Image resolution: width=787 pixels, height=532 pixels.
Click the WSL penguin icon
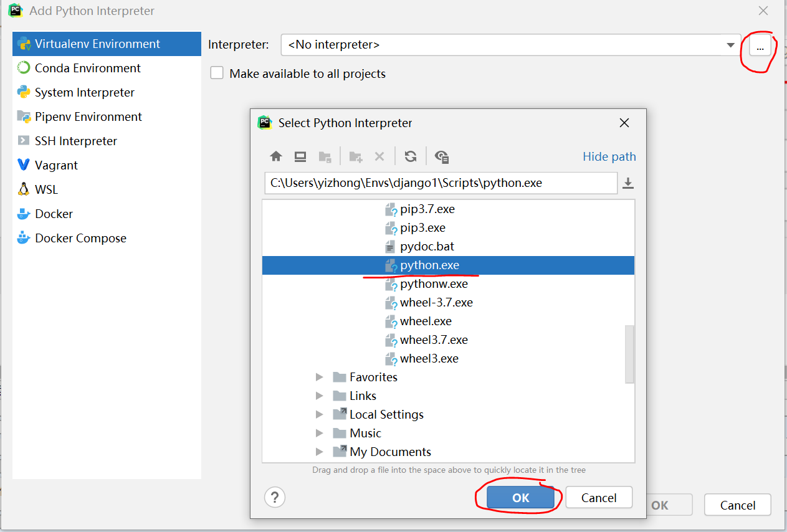tap(24, 189)
